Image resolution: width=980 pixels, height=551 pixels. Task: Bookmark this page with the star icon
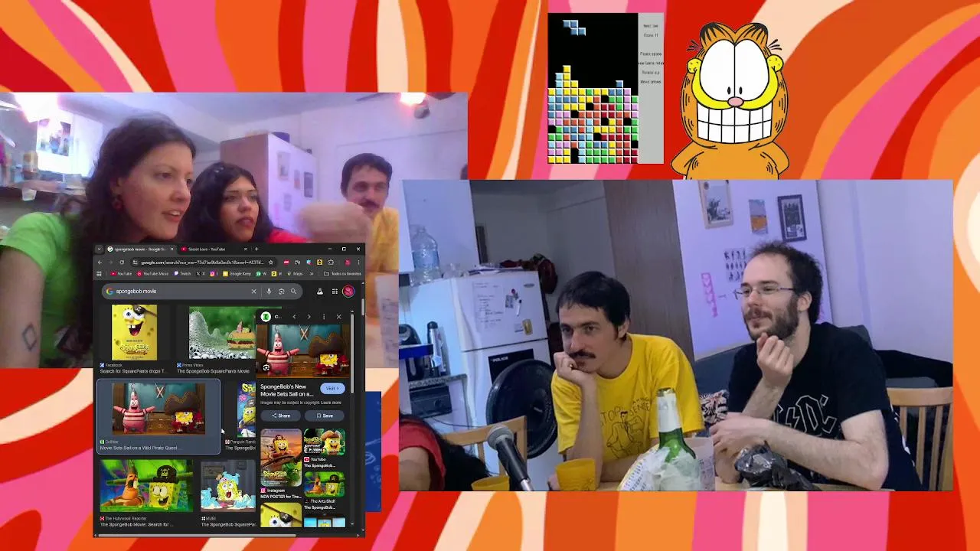pyautogui.click(x=270, y=262)
